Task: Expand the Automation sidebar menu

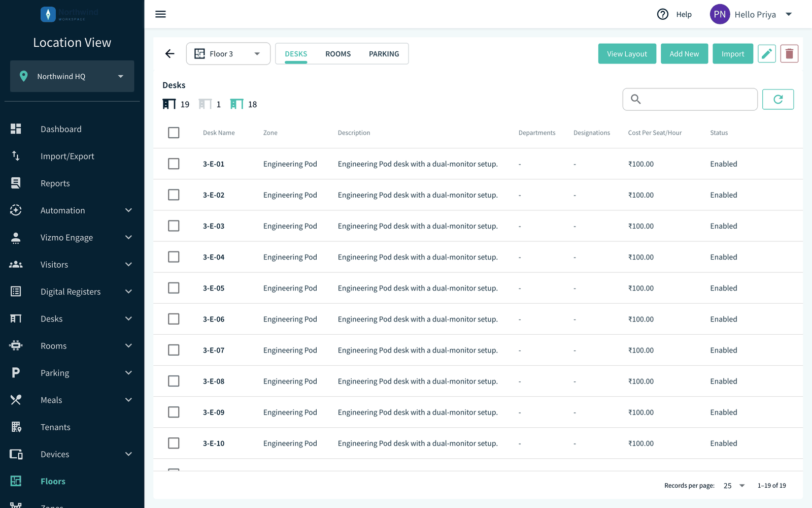Action: click(x=72, y=210)
